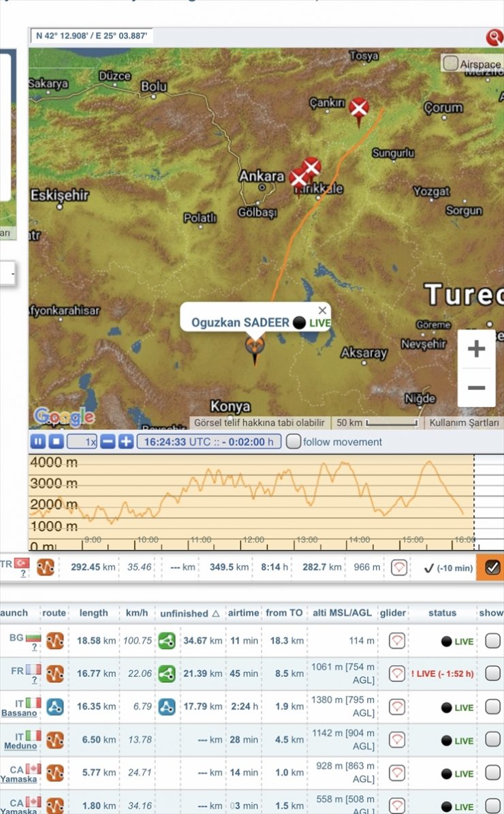The width and height of the screenshot is (504, 814).
Task: Click the glider icon in BG row
Action: pyautogui.click(x=397, y=641)
